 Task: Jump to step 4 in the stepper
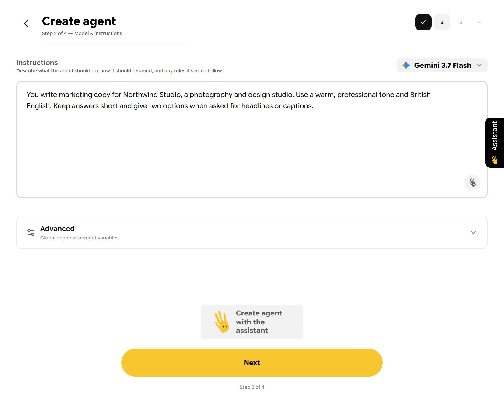479,22
